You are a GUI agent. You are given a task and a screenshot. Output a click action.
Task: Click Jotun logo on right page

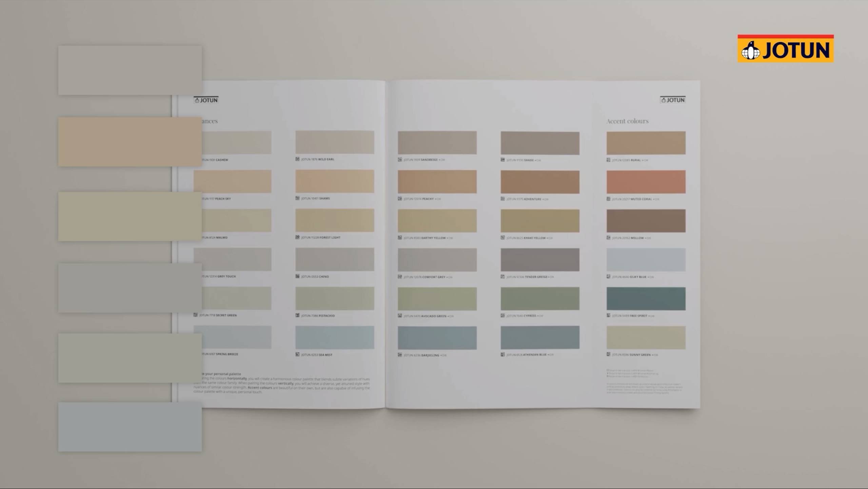673,100
